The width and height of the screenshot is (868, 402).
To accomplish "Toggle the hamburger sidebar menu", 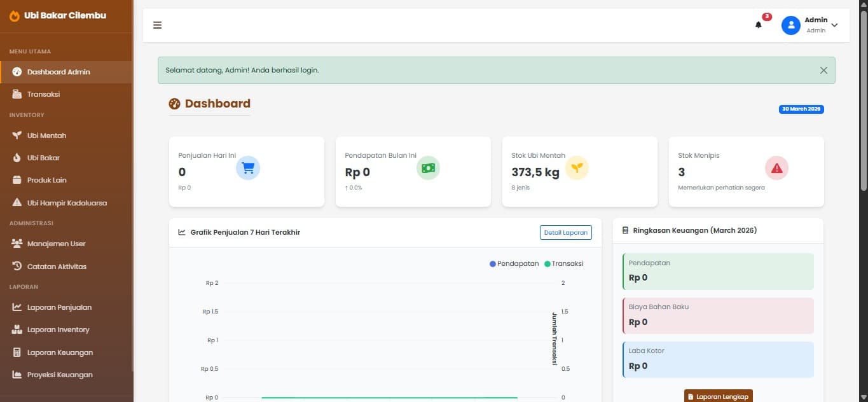I will click(x=157, y=25).
